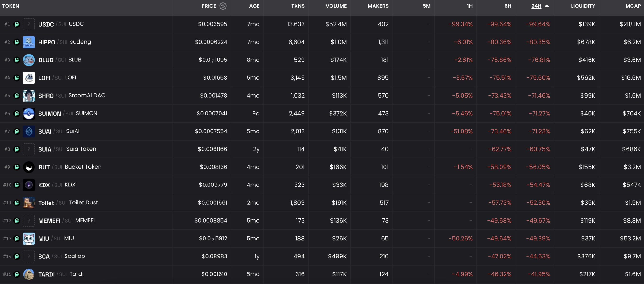Toggle the 24H sort arrow
Image resolution: width=644 pixels, height=284 pixels.
[546, 6]
